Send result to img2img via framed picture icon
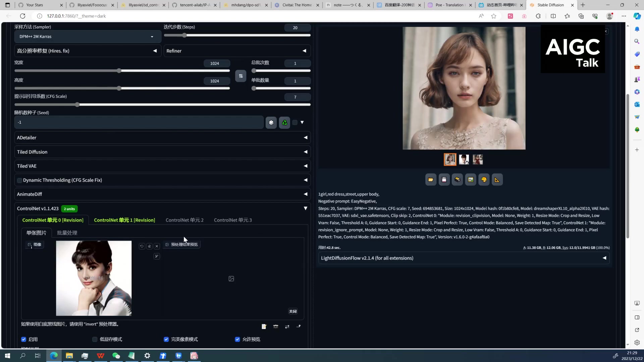The image size is (644, 362). pyautogui.click(x=471, y=179)
